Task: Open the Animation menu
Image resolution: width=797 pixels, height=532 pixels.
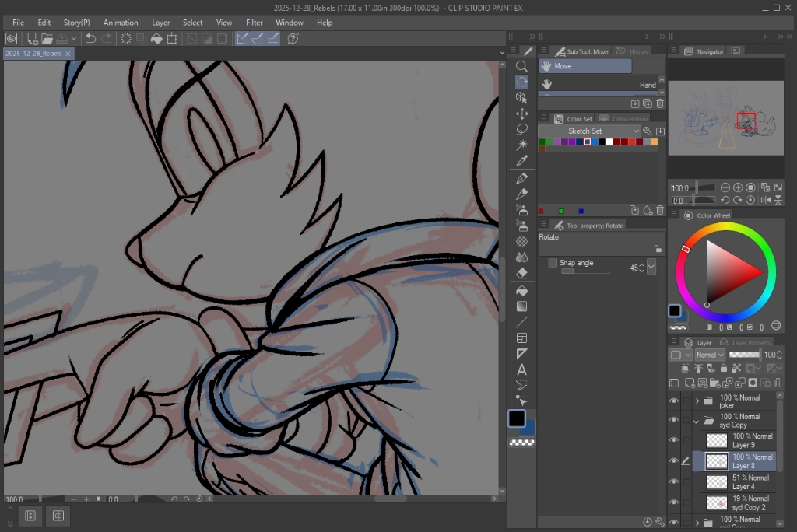Action: (121, 23)
